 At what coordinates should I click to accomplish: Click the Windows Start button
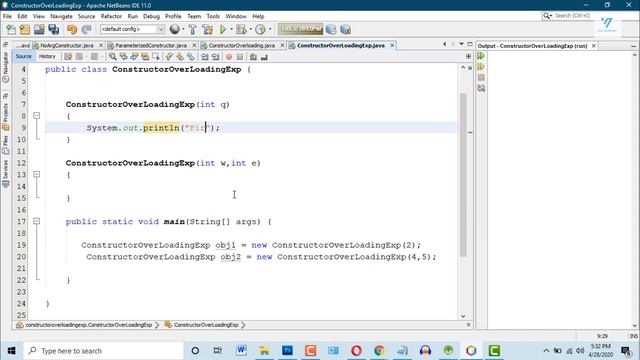click(11, 351)
